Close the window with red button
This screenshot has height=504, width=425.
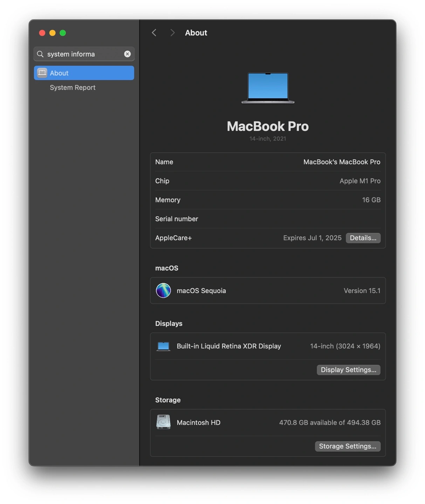[x=42, y=33]
